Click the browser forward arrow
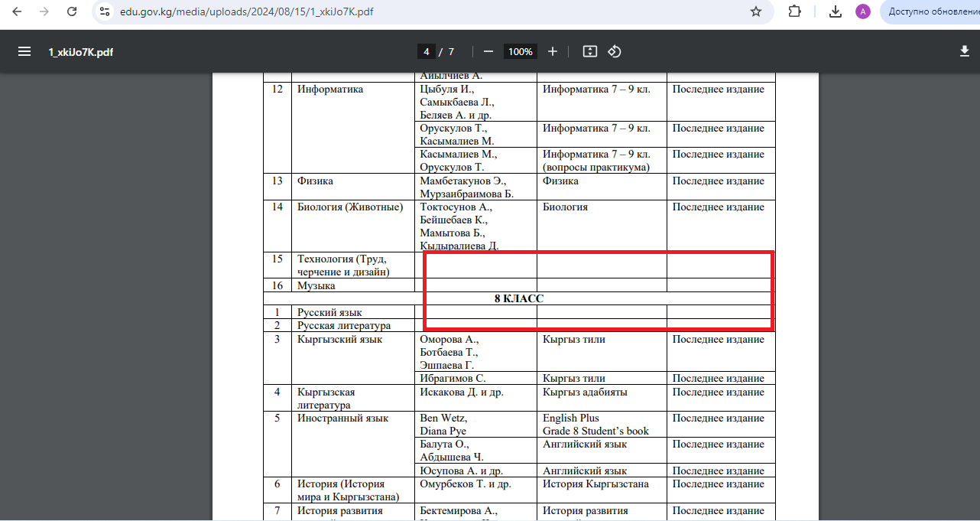Image resolution: width=980 pixels, height=521 pixels. (44, 11)
